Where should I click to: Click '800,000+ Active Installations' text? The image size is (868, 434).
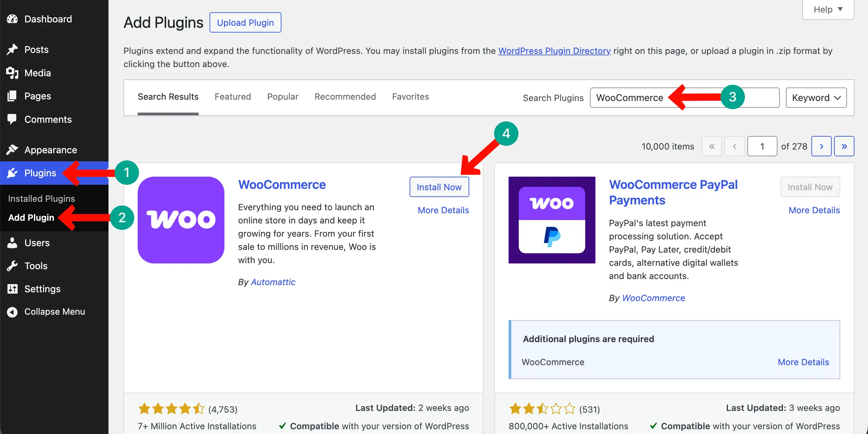(568, 426)
